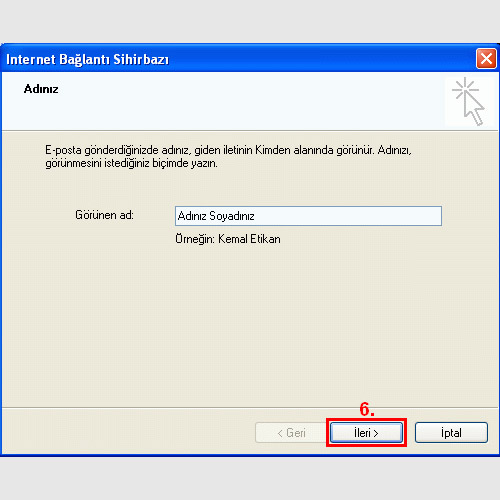
Task: Click the red 6. step marker
Action: [367, 409]
